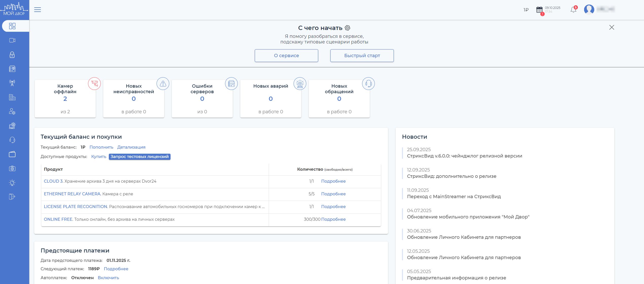Click the 'Быстрый старт' button
Screen dimensions: 644x284
click(x=362, y=56)
